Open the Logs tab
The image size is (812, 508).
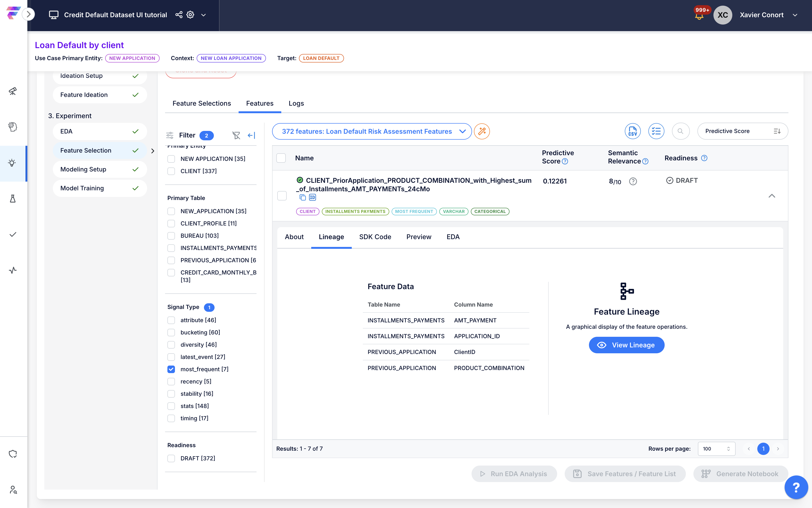click(x=296, y=103)
